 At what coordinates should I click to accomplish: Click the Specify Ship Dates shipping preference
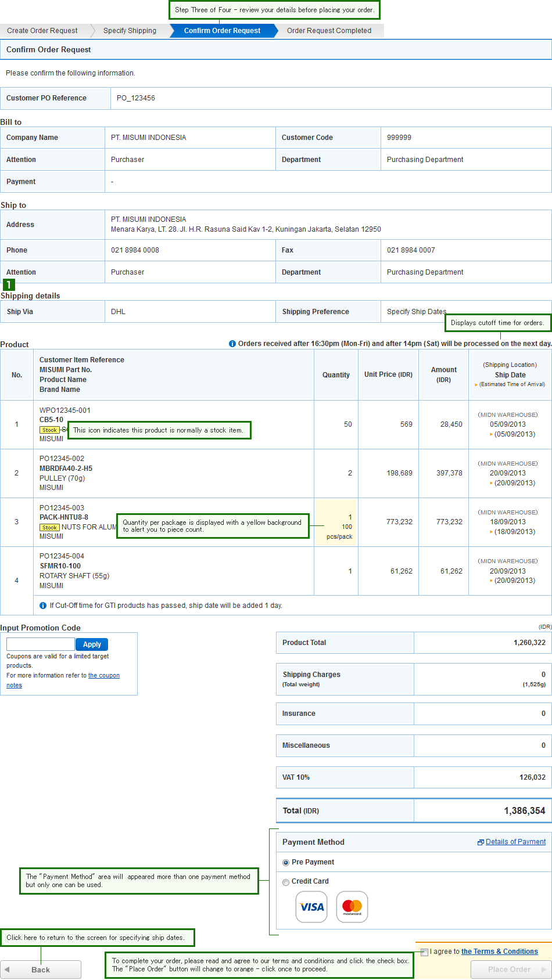point(417,312)
